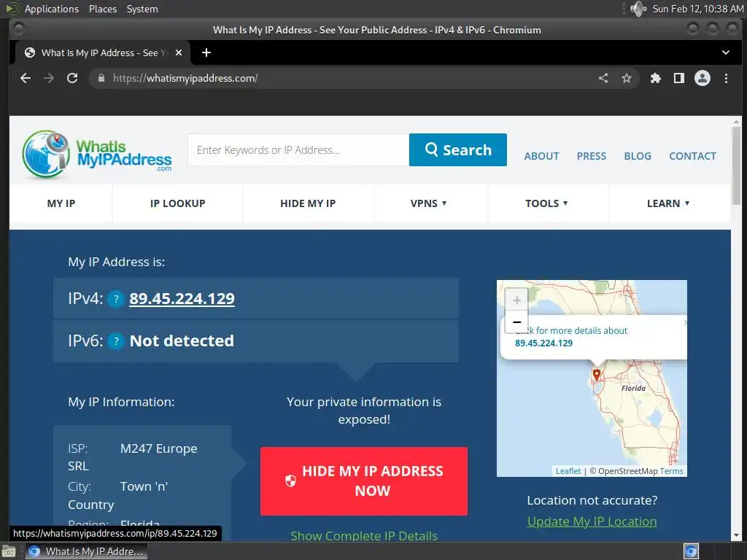Click the scroll down arrow of scrollbar

tap(737, 536)
